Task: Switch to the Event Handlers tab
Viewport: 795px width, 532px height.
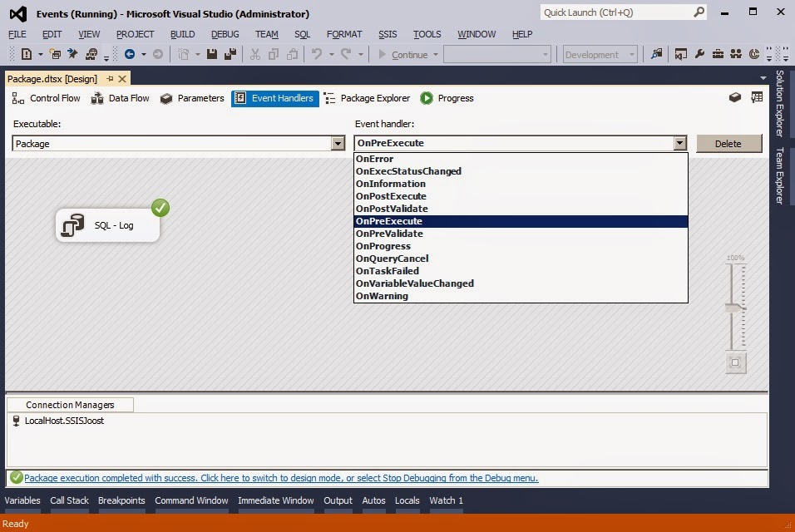Action: pyautogui.click(x=275, y=98)
